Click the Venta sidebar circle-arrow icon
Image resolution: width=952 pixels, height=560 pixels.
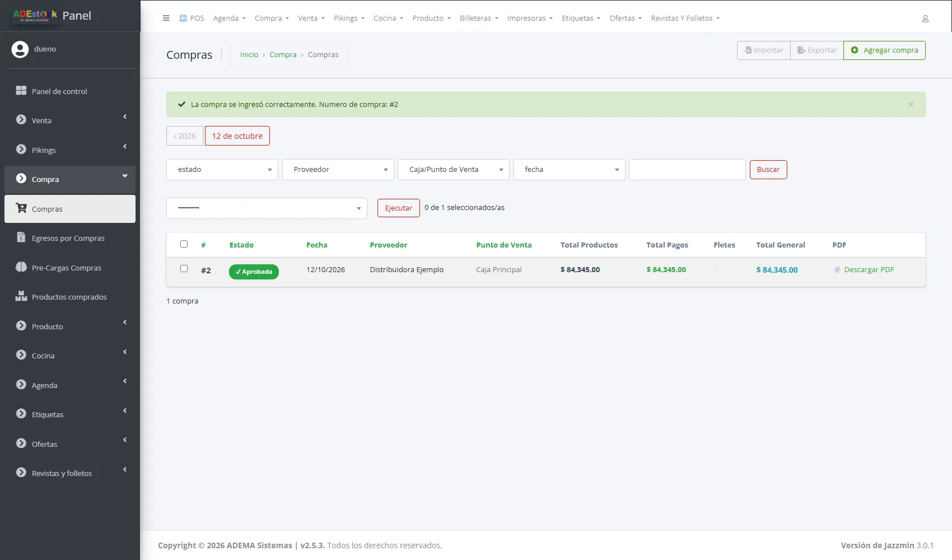coord(21,120)
